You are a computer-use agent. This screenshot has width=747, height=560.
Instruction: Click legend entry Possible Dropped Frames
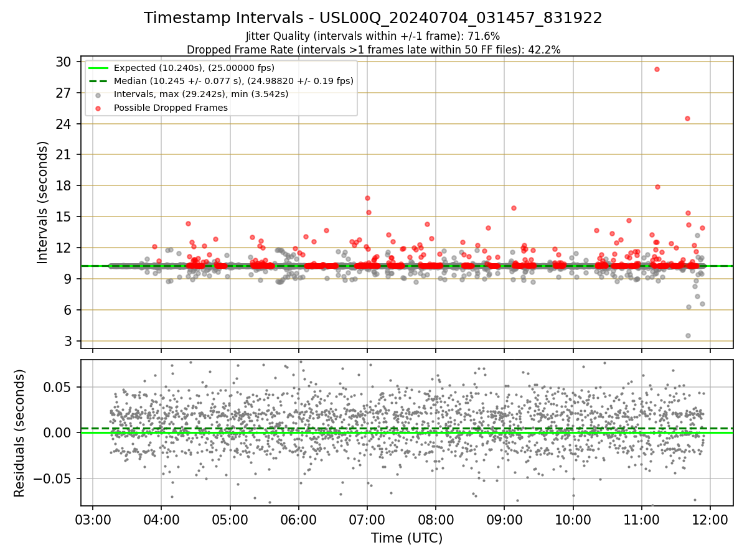(171, 108)
